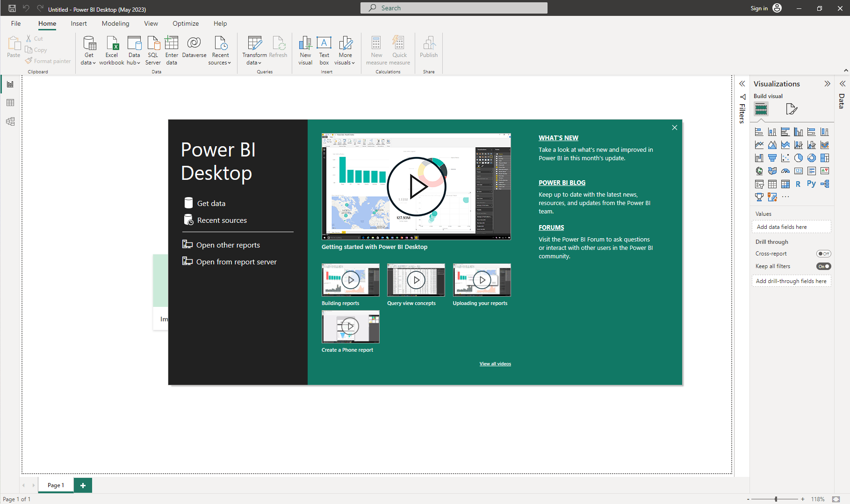The height and width of the screenshot is (504, 850).
Task: Click the fit to page icon
Action: [x=836, y=499]
